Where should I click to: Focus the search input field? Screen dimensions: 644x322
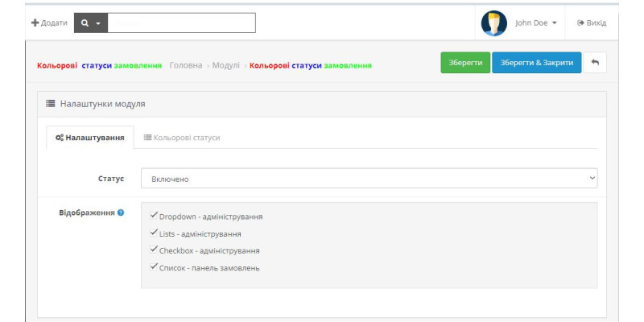point(182,23)
